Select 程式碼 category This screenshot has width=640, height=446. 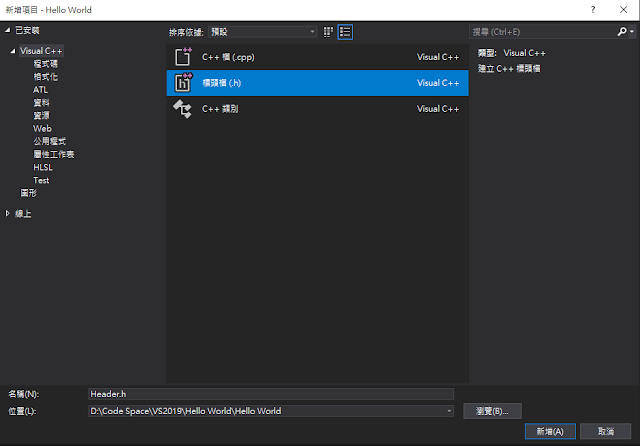(x=45, y=64)
